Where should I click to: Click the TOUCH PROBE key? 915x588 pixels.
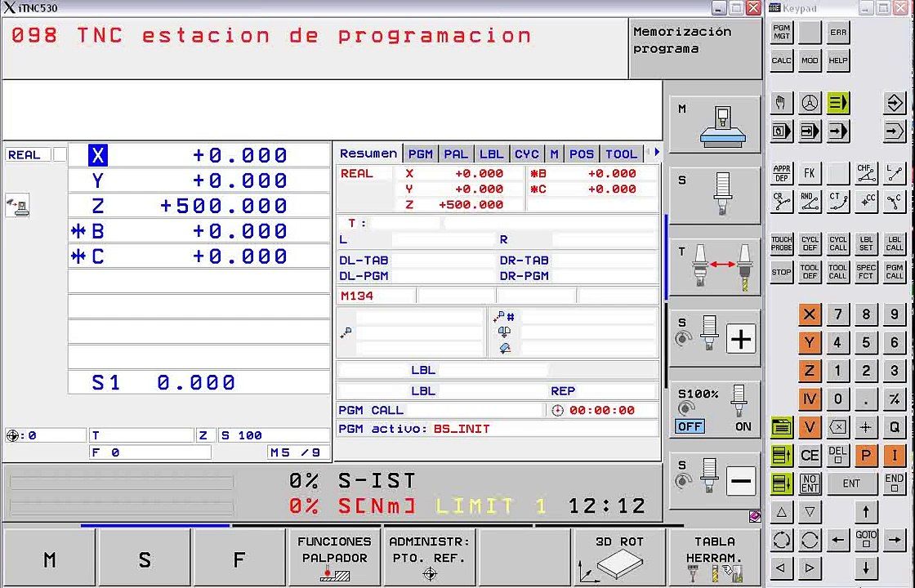(x=781, y=244)
